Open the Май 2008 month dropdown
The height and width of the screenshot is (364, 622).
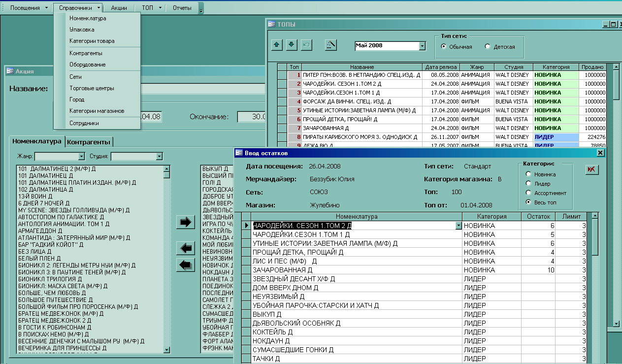coord(422,46)
